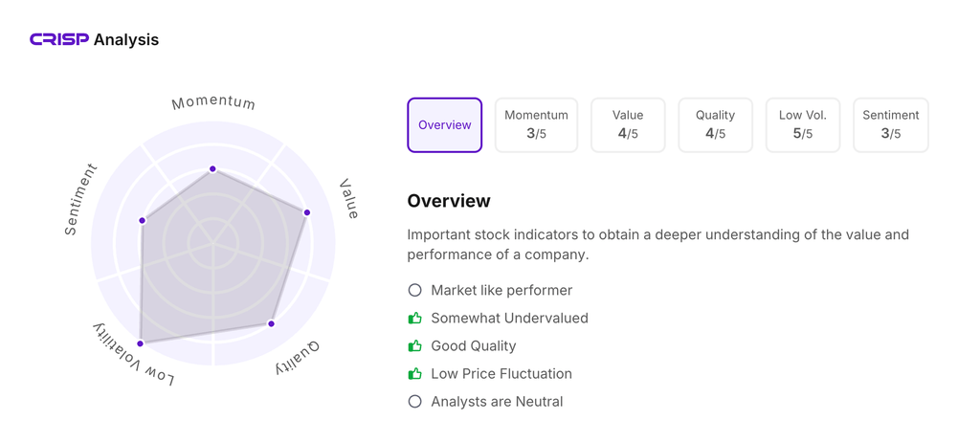This screenshot has height=442, width=980.
Task: Click the Momentum data point on radar chart
Action: coord(212,169)
